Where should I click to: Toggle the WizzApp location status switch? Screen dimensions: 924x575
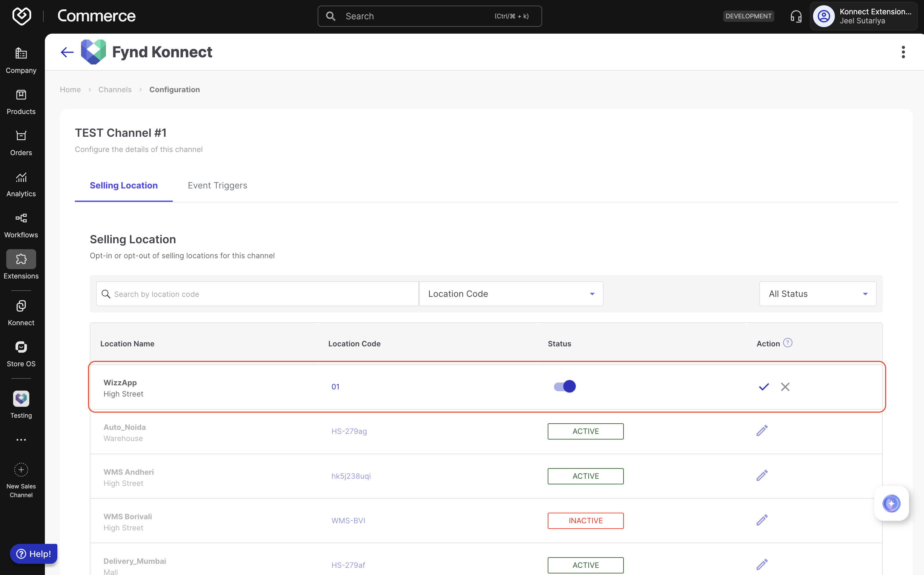[x=565, y=386]
